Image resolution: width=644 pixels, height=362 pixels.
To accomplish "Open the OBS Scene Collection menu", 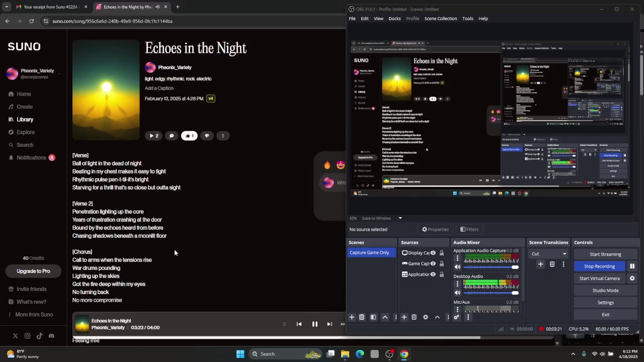I will point(441,19).
